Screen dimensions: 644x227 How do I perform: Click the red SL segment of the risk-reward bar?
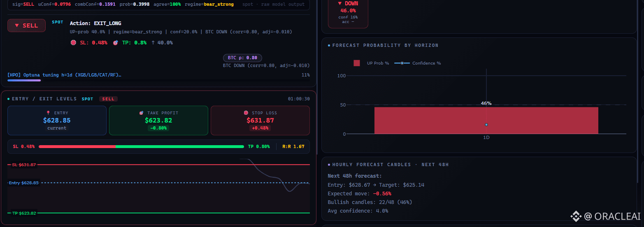point(77,146)
